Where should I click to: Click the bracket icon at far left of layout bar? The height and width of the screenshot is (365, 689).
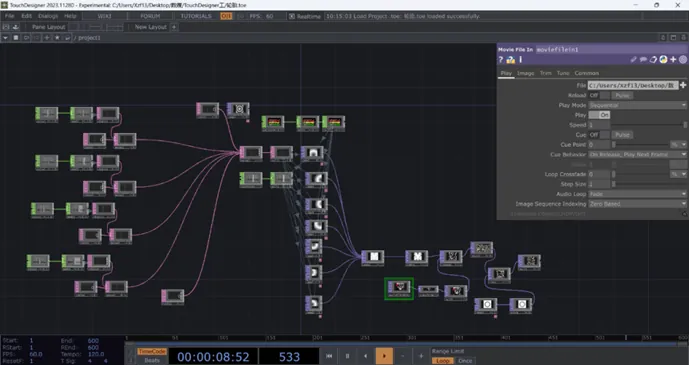pos(6,27)
